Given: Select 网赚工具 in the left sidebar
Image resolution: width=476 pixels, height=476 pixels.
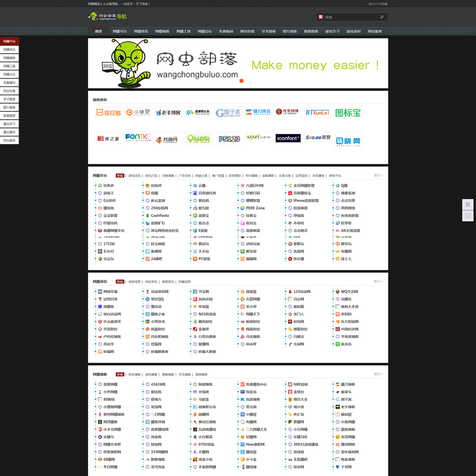Looking at the screenshot, I should coord(10,66).
